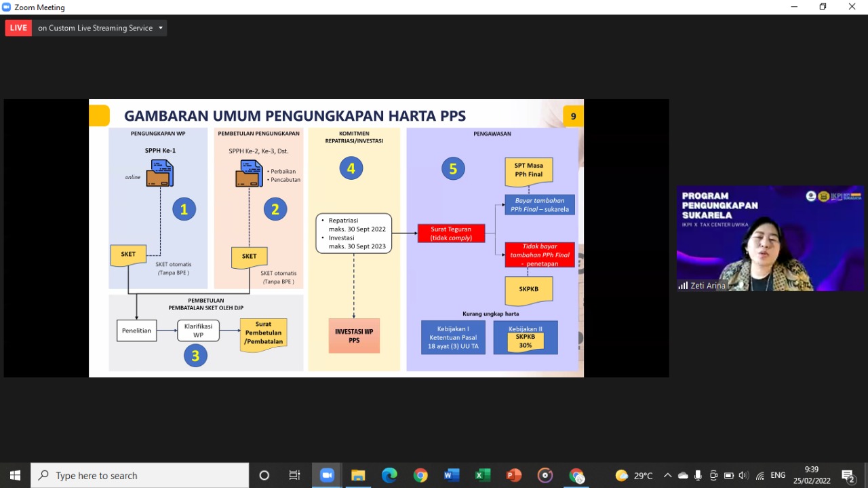Expand the hidden system tray icons
Image resolution: width=868 pixels, height=488 pixels.
point(667,476)
